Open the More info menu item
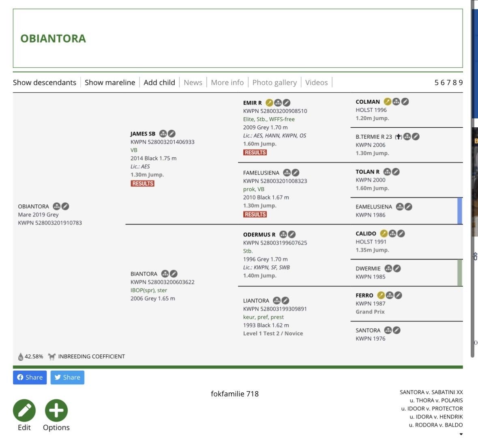 click(x=227, y=82)
